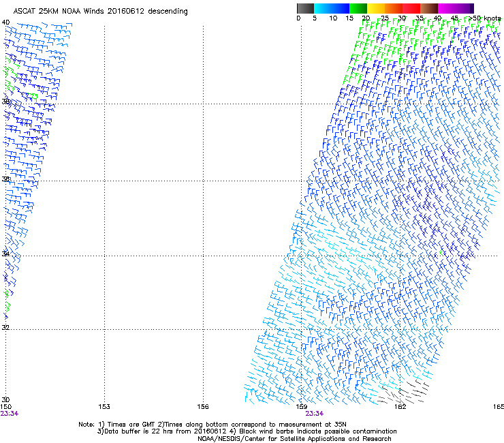The height and width of the screenshot is (443, 504).
Task: Click the "0" label under the color scale
Action: (298, 18)
